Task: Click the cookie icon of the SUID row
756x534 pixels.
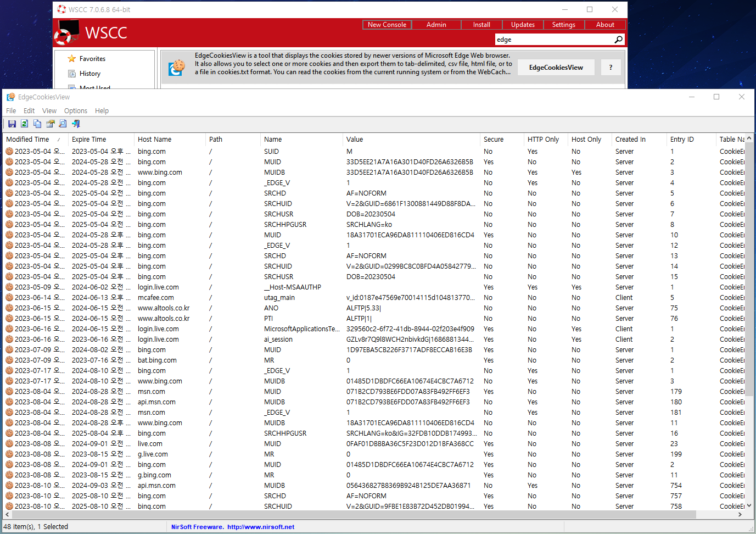Action: tap(9, 152)
